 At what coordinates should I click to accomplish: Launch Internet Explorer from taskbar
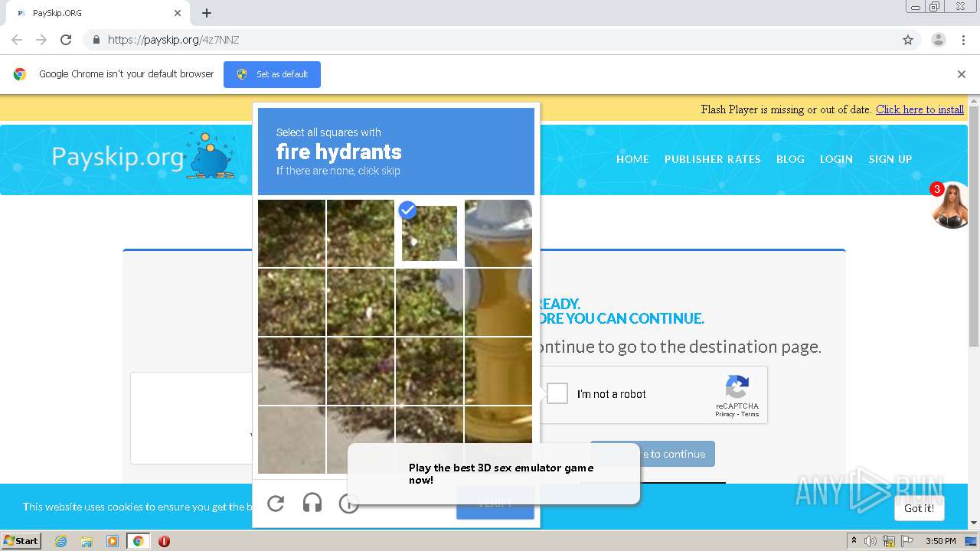pyautogui.click(x=60, y=541)
